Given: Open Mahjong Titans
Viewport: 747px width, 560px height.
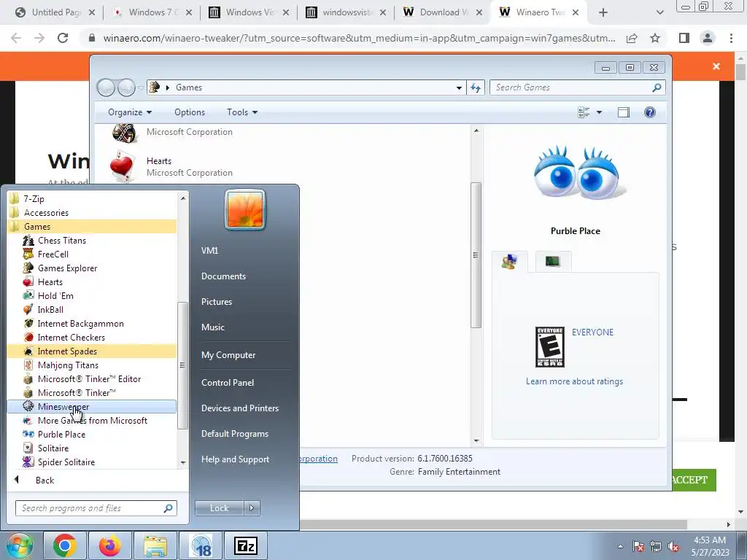Looking at the screenshot, I should tap(68, 365).
